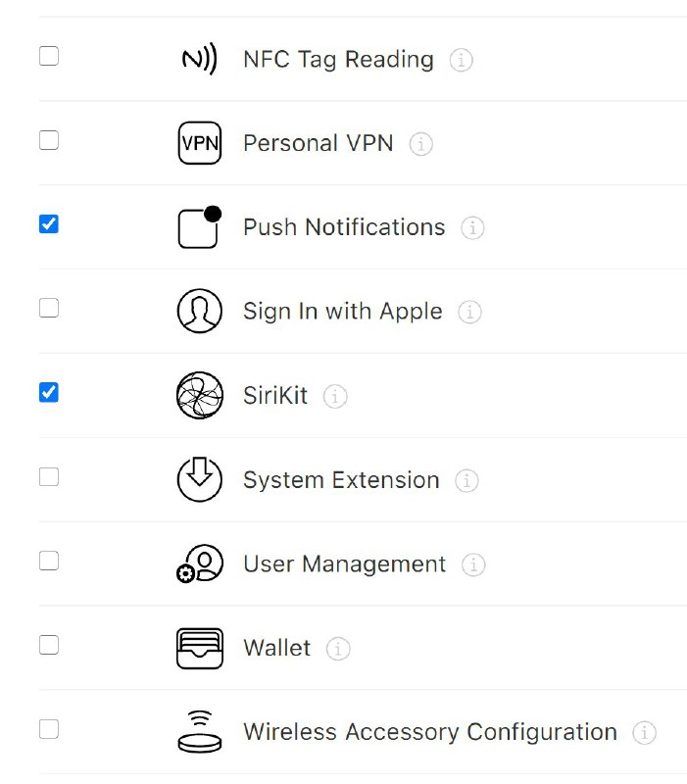687x784 pixels.
Task: View SiriKit info tooltip icon
Action: coord(335,397)
